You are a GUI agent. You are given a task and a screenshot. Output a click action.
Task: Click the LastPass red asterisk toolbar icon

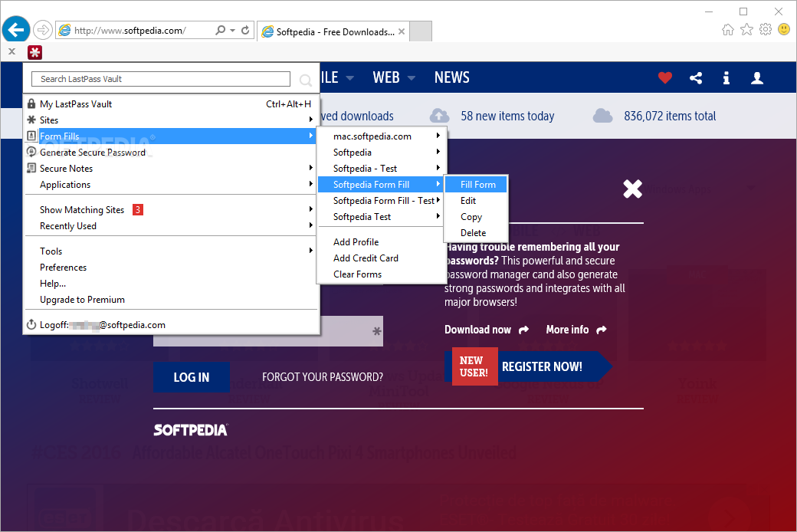[x=34, y=52]
